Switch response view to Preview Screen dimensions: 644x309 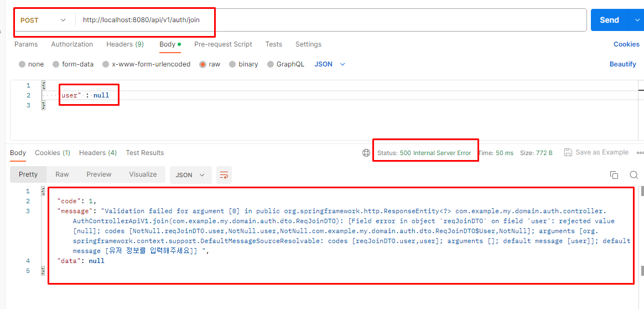[x=99, y=174]
